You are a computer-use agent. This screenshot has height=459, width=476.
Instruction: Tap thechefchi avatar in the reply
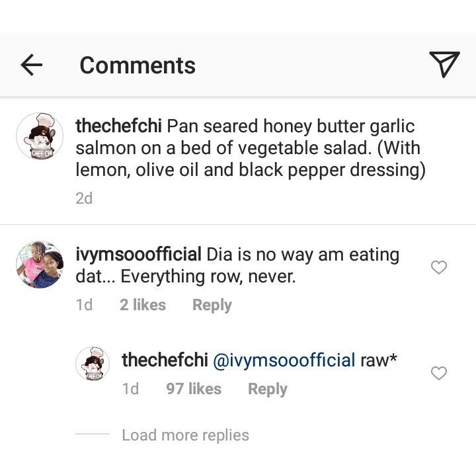[x=93, y=364]
